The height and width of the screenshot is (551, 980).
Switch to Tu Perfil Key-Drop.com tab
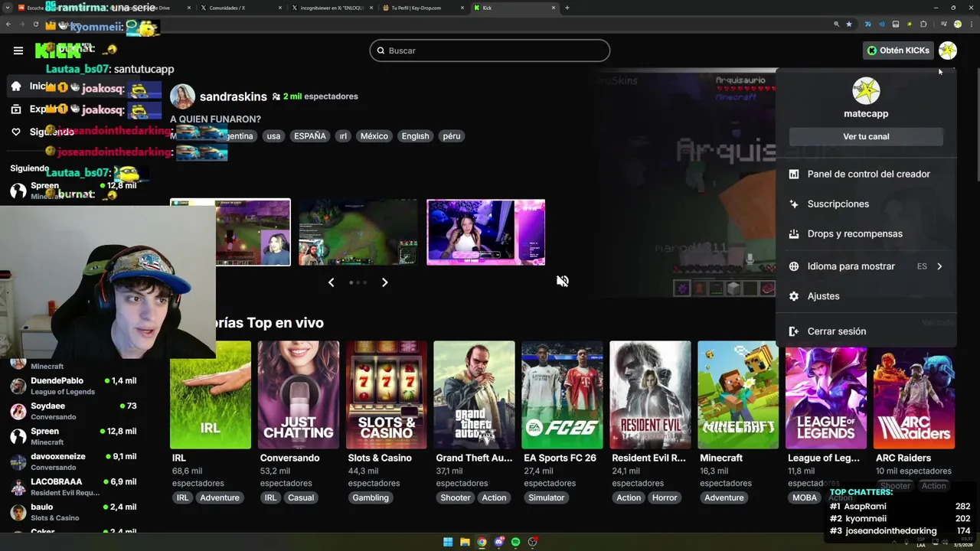423,8
